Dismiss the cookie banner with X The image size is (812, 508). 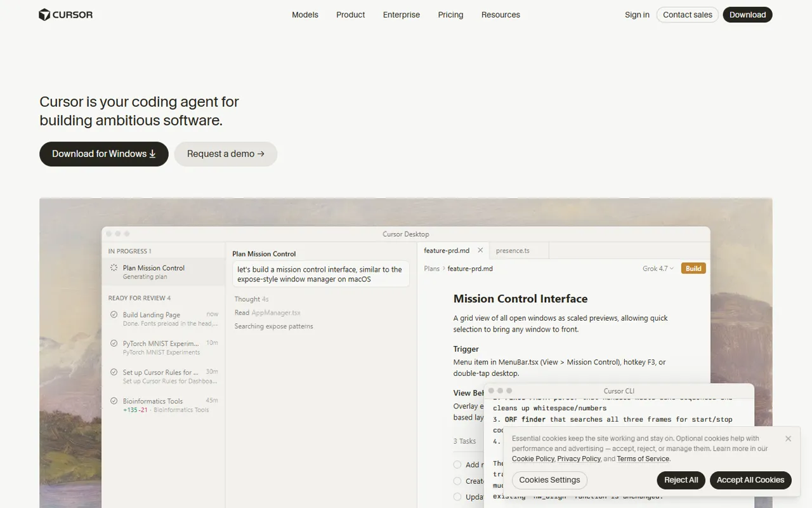click(x=788, y=439)
